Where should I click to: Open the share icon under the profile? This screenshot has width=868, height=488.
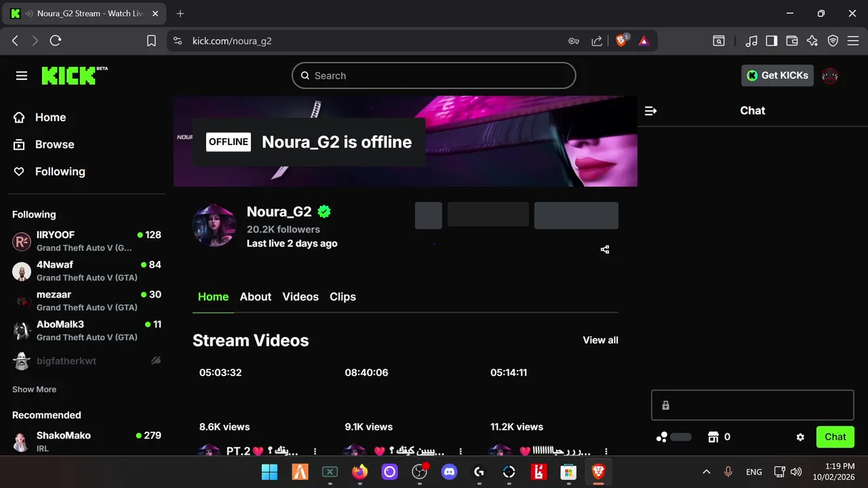pos(605,249)
